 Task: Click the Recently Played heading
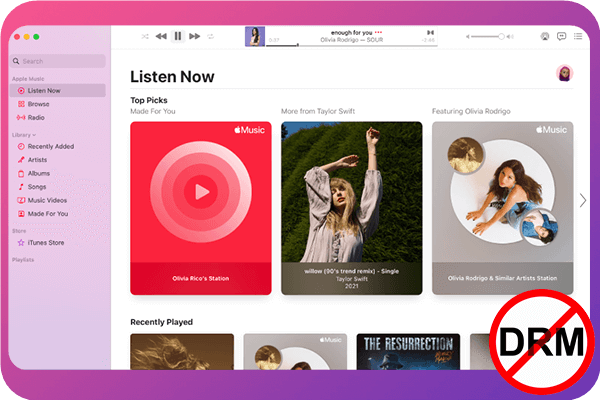(161, 322)
